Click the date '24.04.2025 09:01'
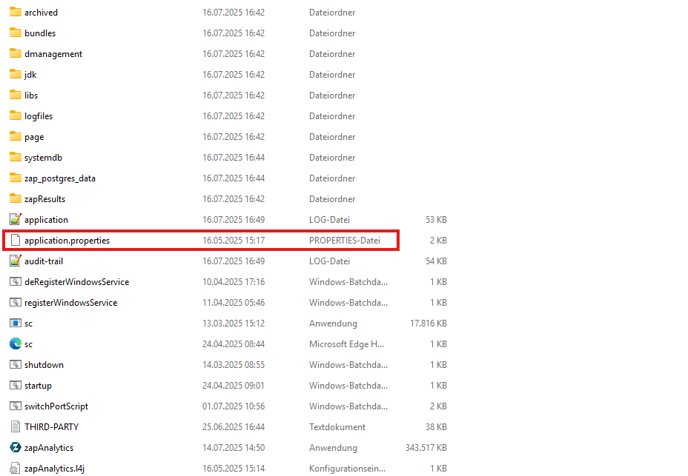The height and width of the screenshot is (476, 688). (233, 386)
